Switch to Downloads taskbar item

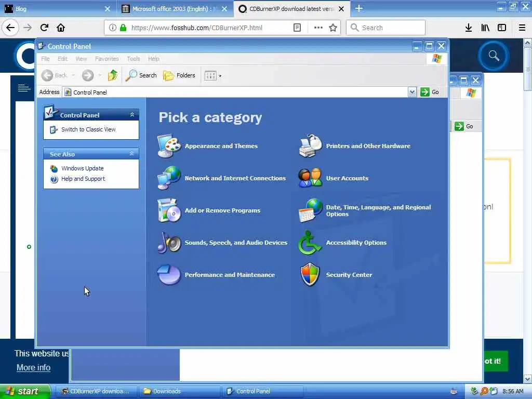[x=179, y=391]
